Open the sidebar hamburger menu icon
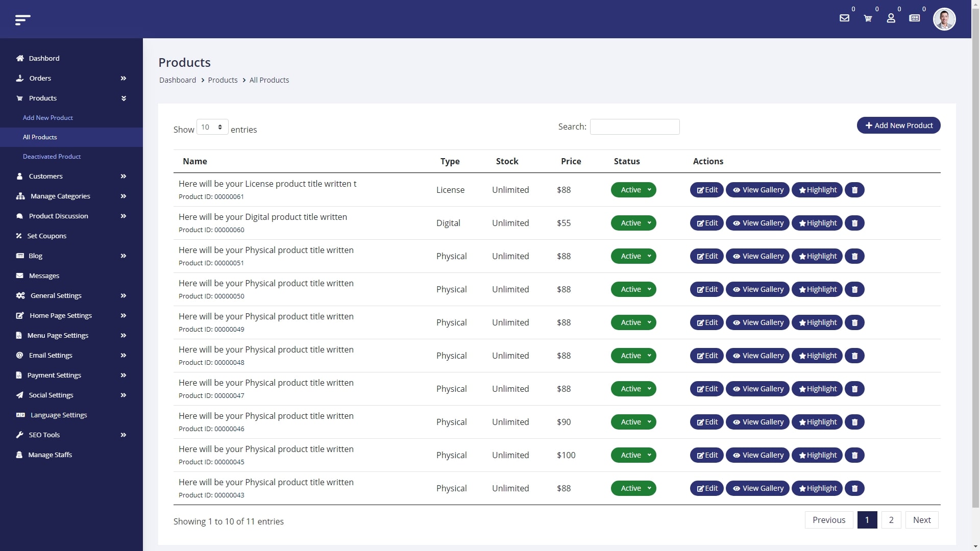Viewport: 980px width, 551px height. [x=23, y=19]
